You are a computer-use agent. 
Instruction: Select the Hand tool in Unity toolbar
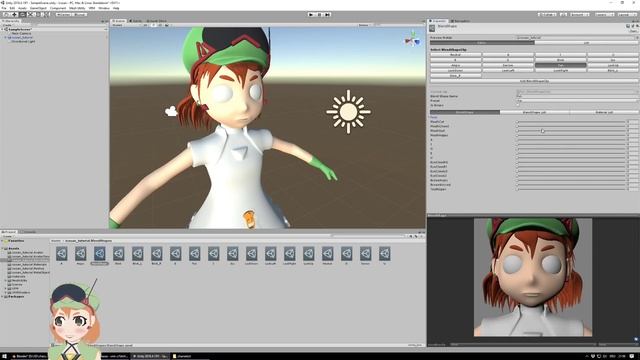tap(7, 14)
